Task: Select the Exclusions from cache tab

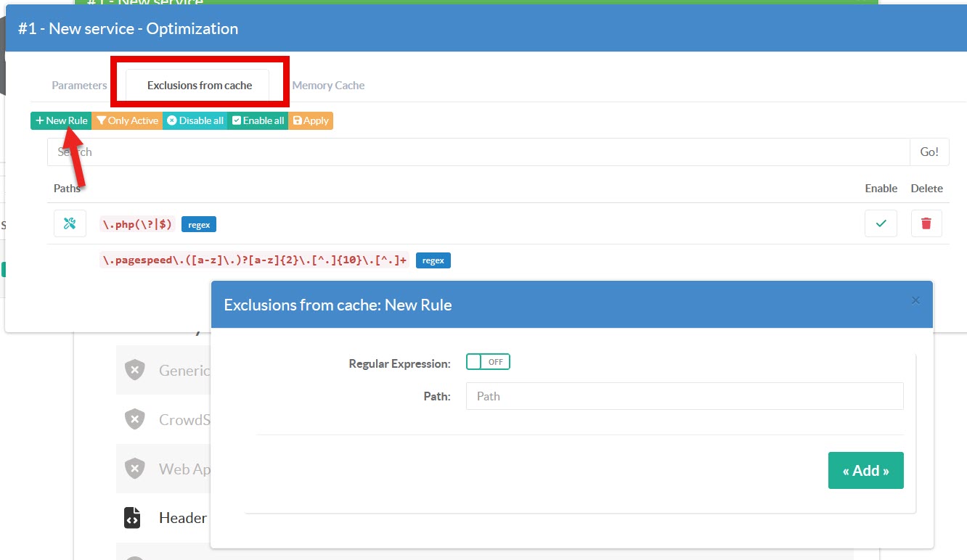Action: (x=199, y=86)
